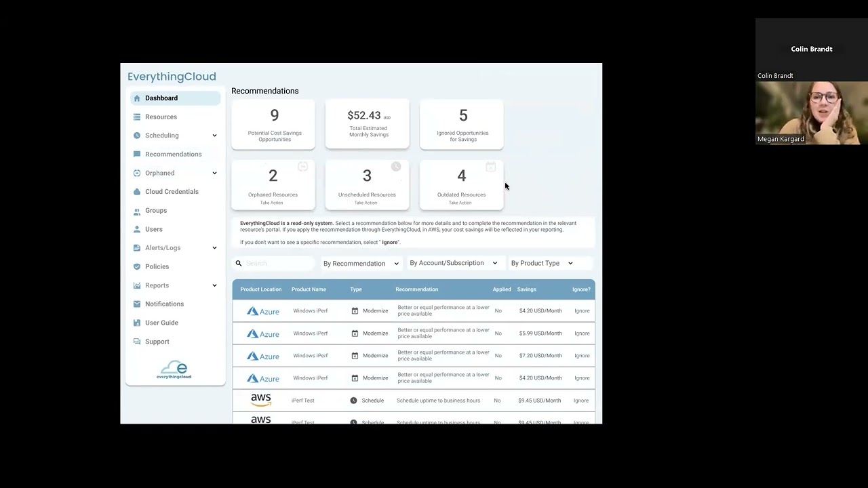Click link icon on Orphaned Resources card
Viewport: 868px width, 488px height.
[x=303, y=167]
